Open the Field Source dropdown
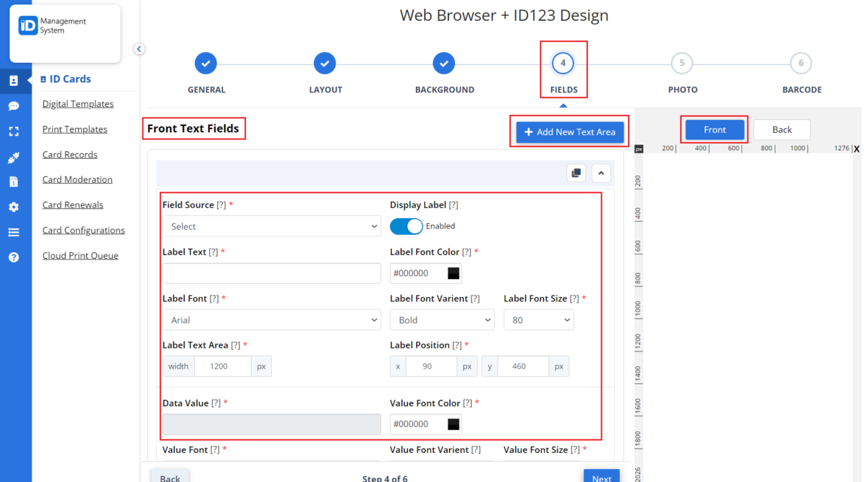Image resolution: width=868 pixels, height=482 pixels. [271, 226]
